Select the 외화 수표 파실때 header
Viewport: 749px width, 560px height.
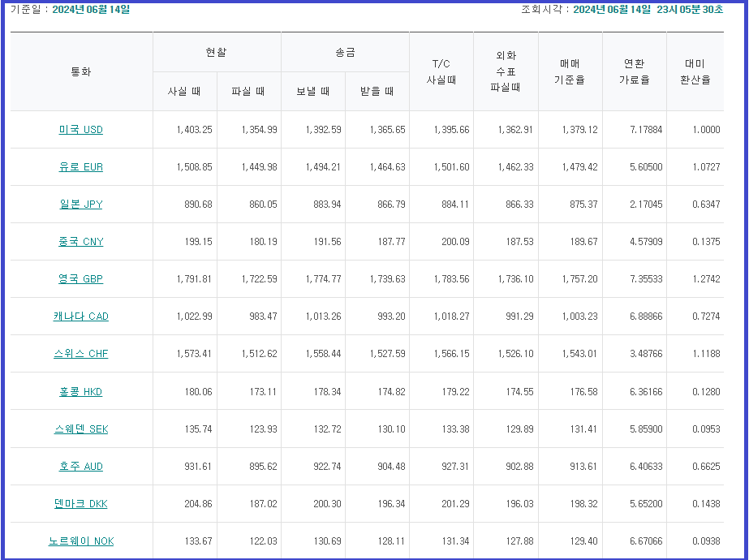[x=506, y=71]
